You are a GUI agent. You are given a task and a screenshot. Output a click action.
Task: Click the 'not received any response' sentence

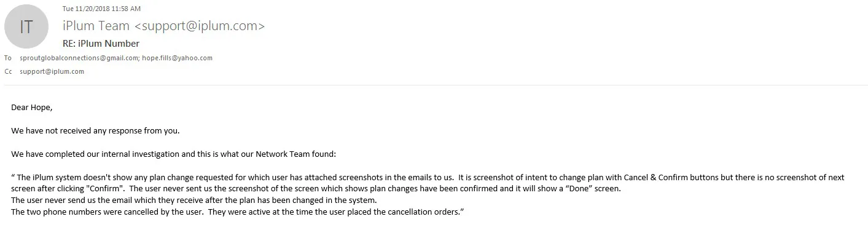95,130
